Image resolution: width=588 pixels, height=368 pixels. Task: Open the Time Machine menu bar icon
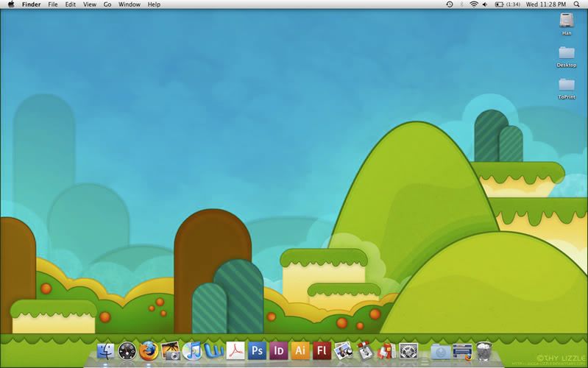point(450,4)
